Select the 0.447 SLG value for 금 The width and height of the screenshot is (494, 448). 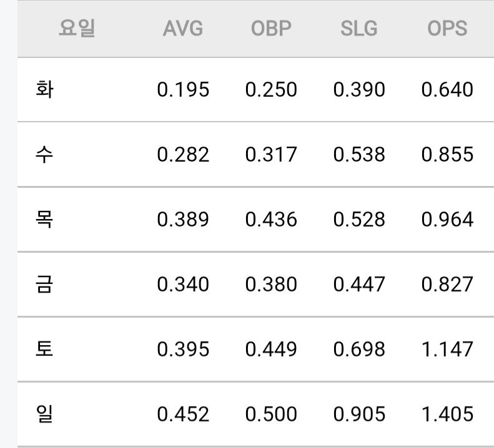tap(359, 284)
